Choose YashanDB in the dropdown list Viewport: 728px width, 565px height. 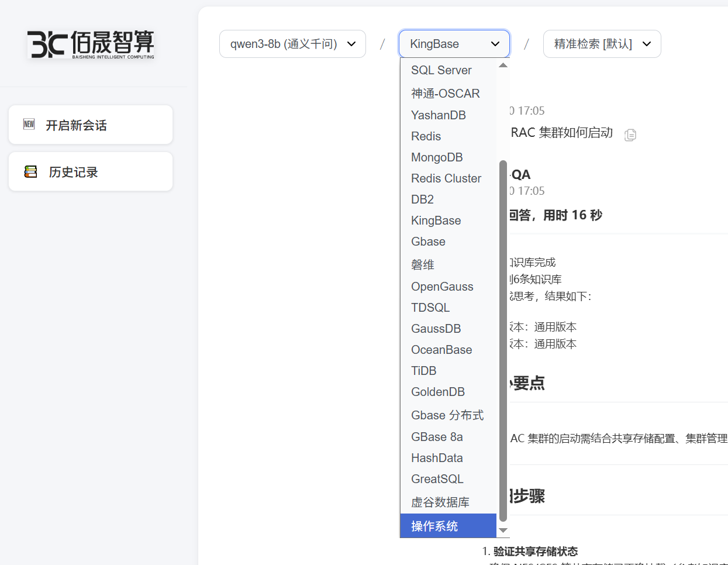tap(448, 115)
